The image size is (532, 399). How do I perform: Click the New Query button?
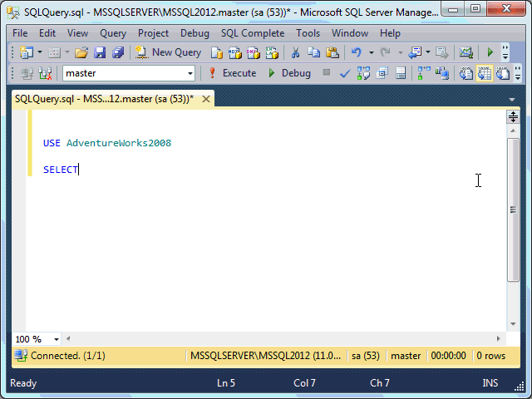(168, 52)
